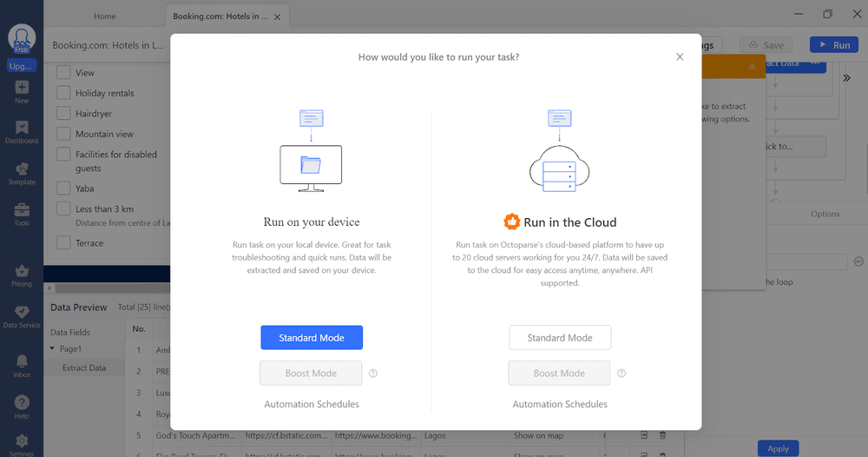Delete data row 5 trash icon

(x=662, y=435)
